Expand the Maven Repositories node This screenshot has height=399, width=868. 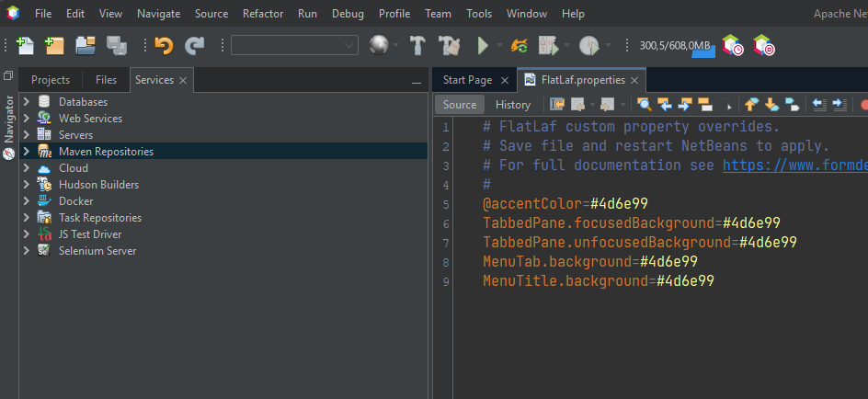(26, 152)
